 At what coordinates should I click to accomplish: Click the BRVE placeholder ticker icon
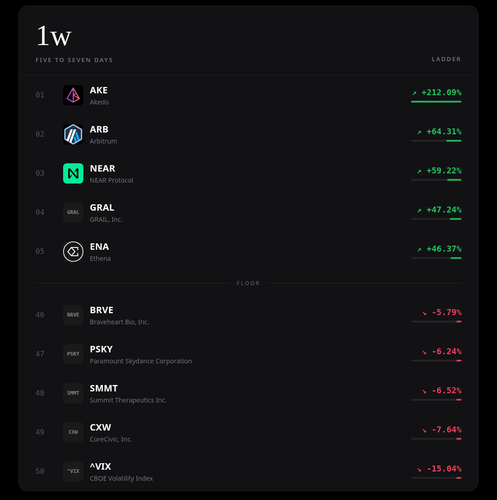point(73,315)
